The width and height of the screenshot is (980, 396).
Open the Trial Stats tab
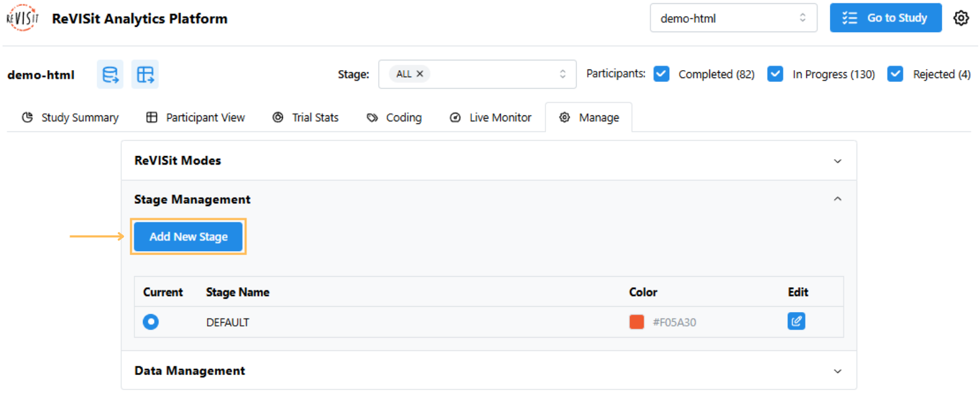[x=305, y=117]
